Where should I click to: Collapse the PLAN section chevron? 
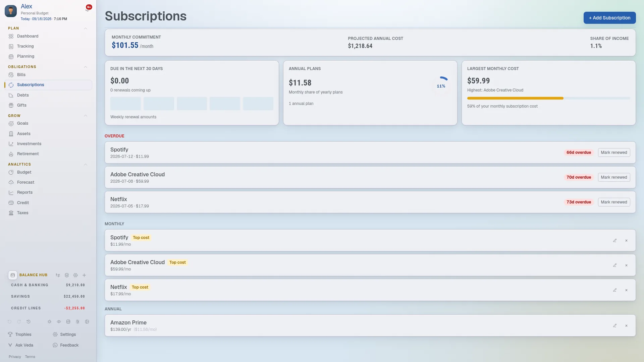(86, 28)
